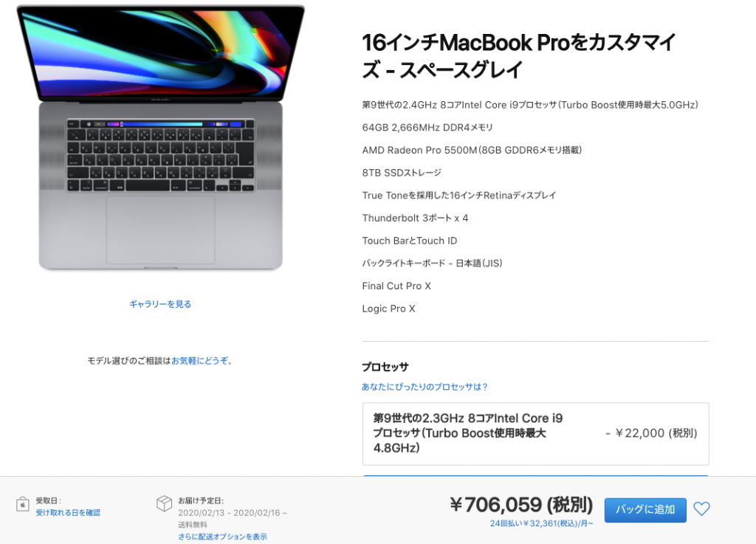This screenshot has width=756, height=544.
Task: Select the 2.3GHz 8-core Core i9 processor option
Action: [536, 434]
